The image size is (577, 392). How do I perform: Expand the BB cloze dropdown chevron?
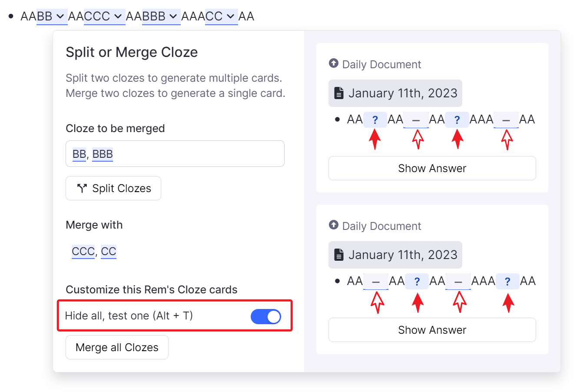click(60, 17)
